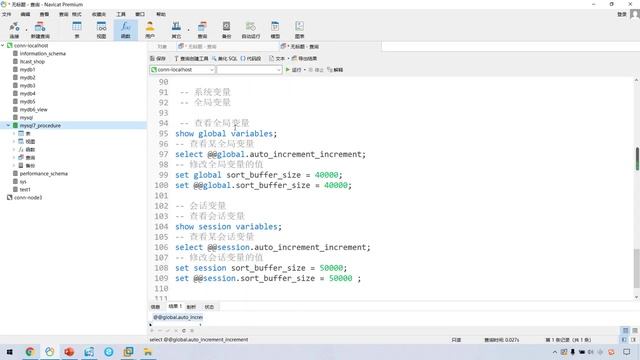Viewport: 640px width, 360px height.
Task: Select the Function (fx) toolbar icon
Action: point(126,30)
